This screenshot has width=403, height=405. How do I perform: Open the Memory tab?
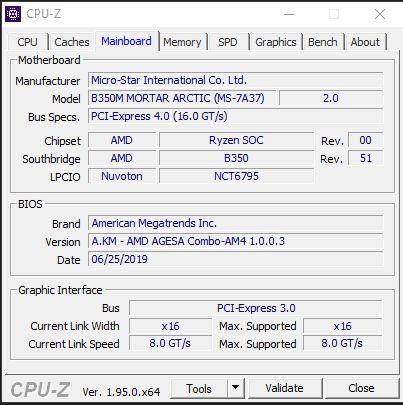coord(182,42)
